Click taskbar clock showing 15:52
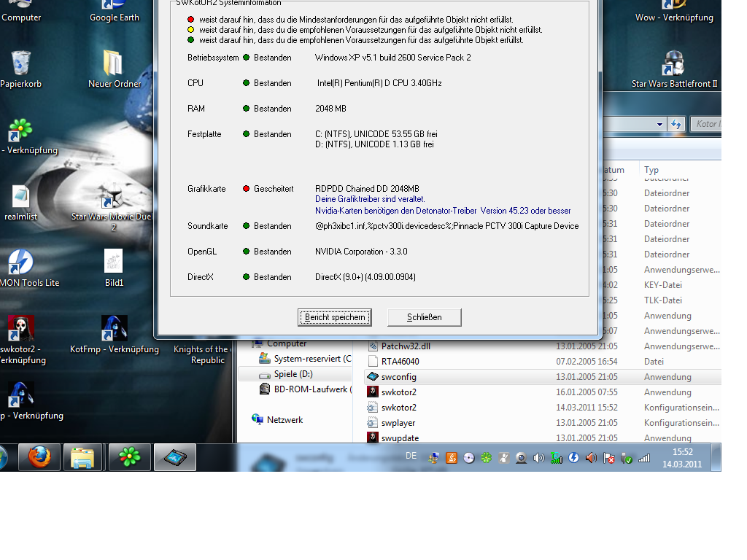The height and width of the screenshot is (560, 747). [682, 458]
